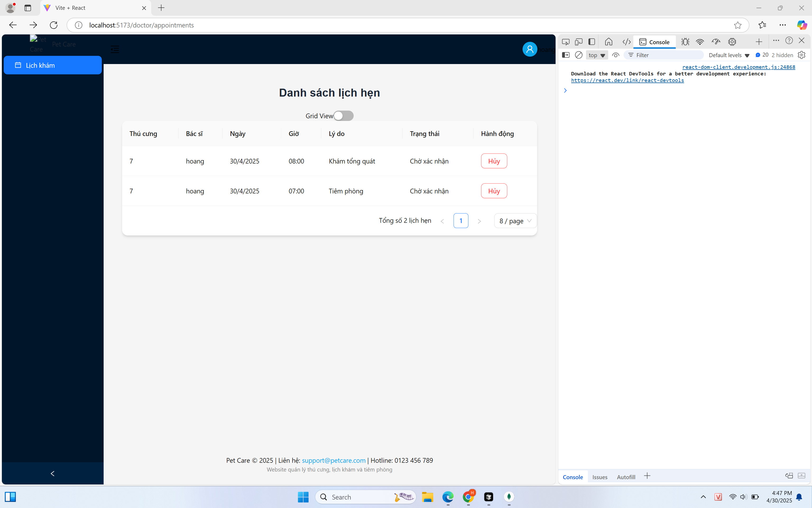Collapse sidebar with bottom chevron
The image size is (812, 508).
pyautogui.click(x=52, y=473)
